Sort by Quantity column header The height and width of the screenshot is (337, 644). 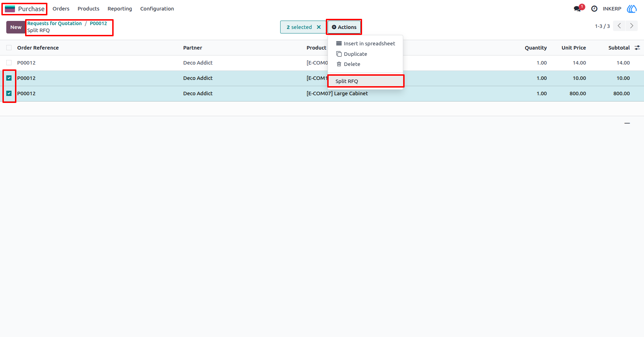point(536,48)
